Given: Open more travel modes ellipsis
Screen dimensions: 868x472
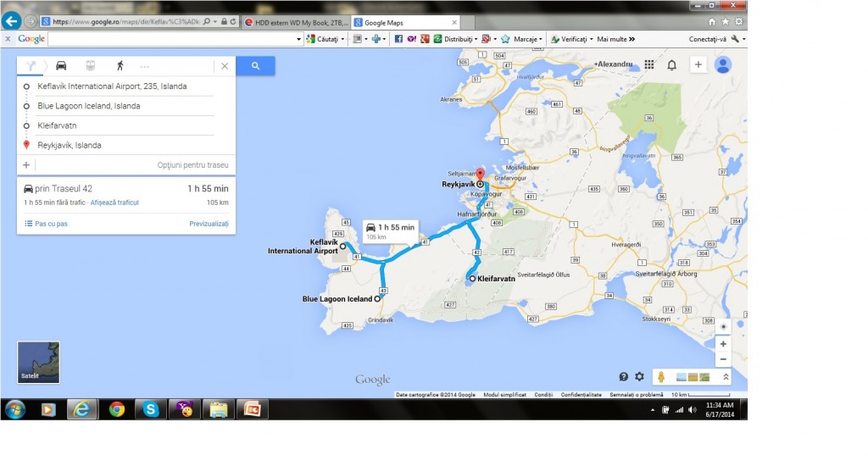Looking at the screenshot, I should (x=144, y=66).
